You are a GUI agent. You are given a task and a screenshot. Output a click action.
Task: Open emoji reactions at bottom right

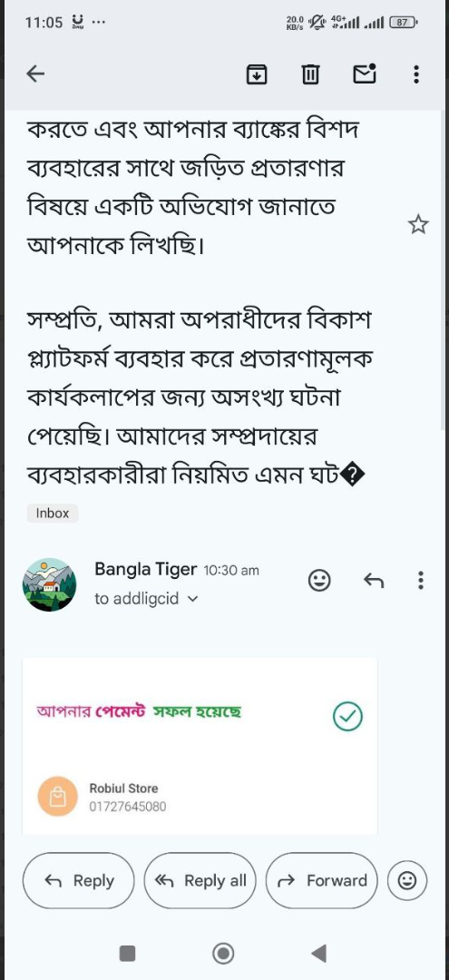pos(407,880)
